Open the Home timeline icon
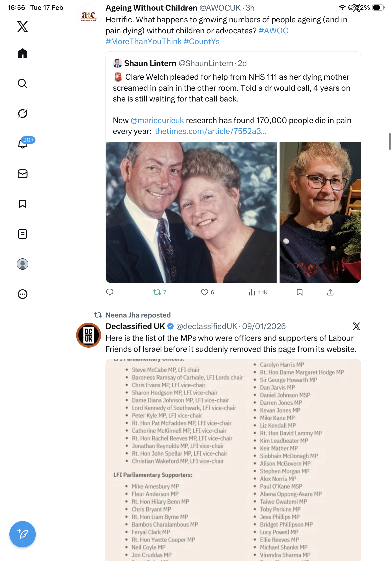 point(23,53)
